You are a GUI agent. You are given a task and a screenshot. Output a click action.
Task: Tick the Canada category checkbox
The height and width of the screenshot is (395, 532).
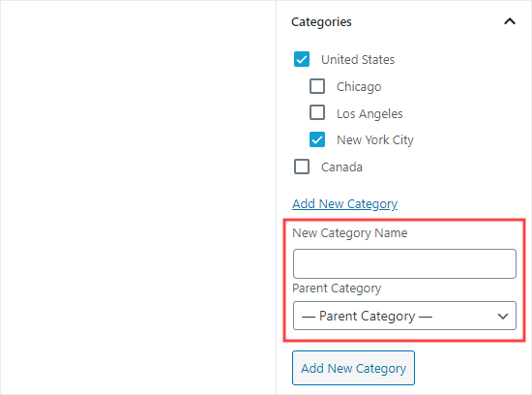tap(302, 167)
